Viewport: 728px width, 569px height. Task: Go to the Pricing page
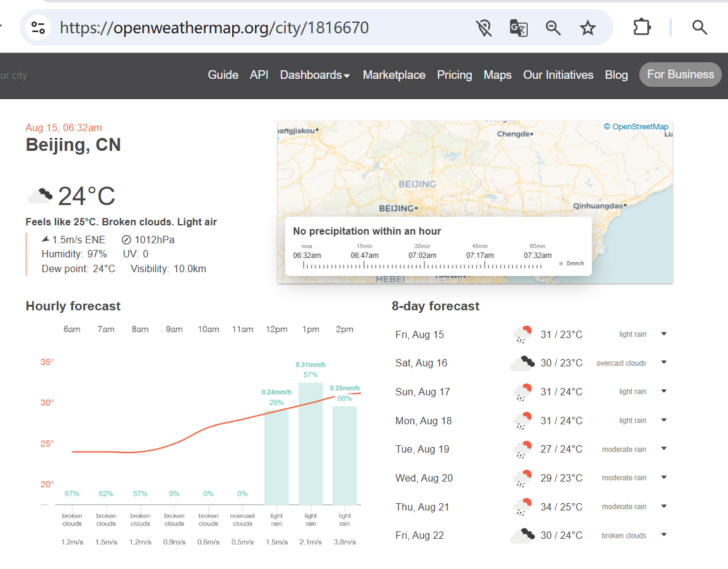pos(455,75)
